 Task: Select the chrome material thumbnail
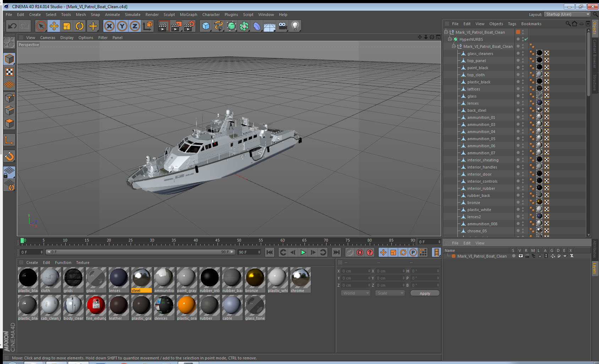[x=300, y=280]
